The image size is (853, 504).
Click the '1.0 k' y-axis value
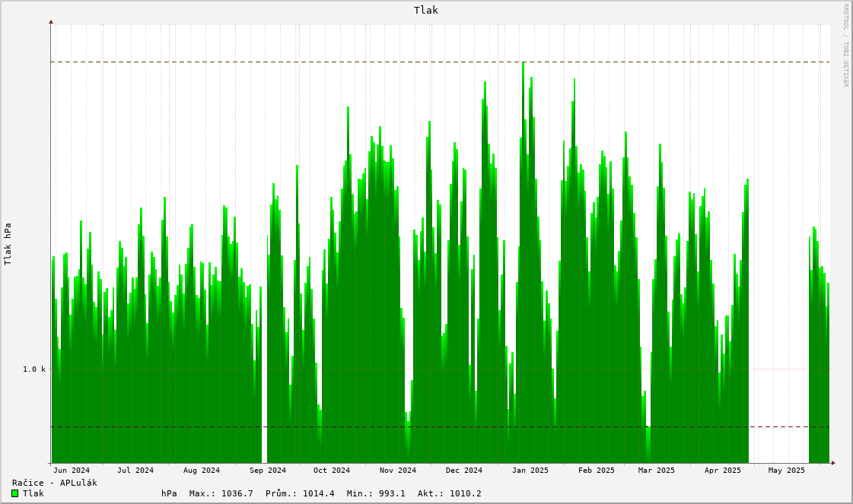34,369
